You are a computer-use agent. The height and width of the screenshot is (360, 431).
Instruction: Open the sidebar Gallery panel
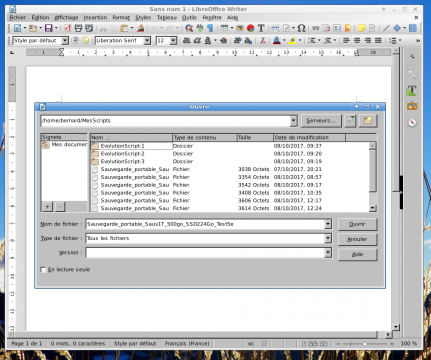(412, 106)
